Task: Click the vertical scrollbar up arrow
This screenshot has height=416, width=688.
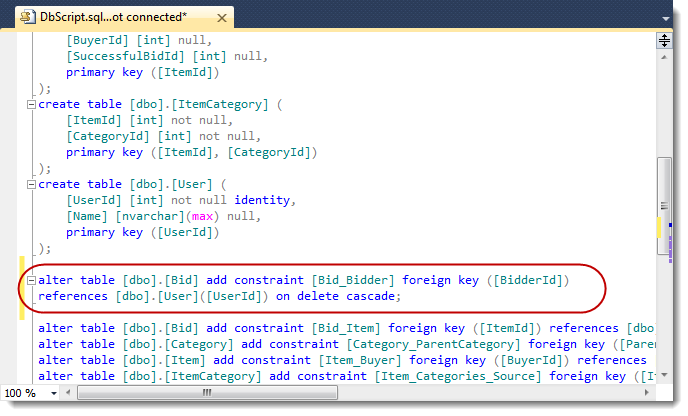Action: [664, 57]
